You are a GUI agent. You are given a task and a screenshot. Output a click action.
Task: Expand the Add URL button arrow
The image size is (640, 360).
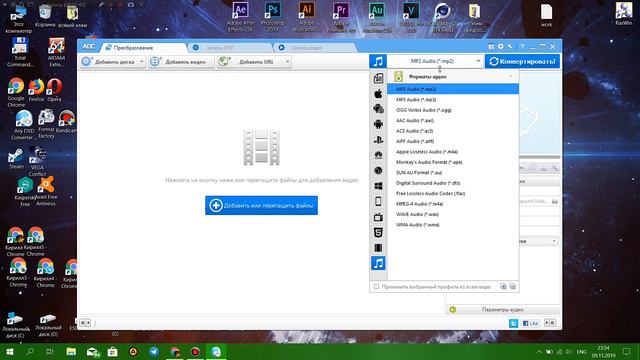(x=287, y=62)
